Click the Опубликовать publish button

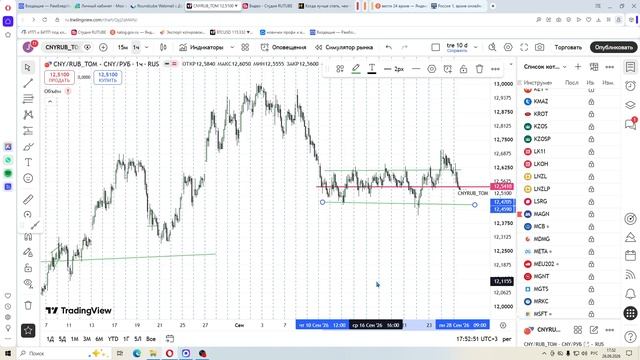[613, 47]
